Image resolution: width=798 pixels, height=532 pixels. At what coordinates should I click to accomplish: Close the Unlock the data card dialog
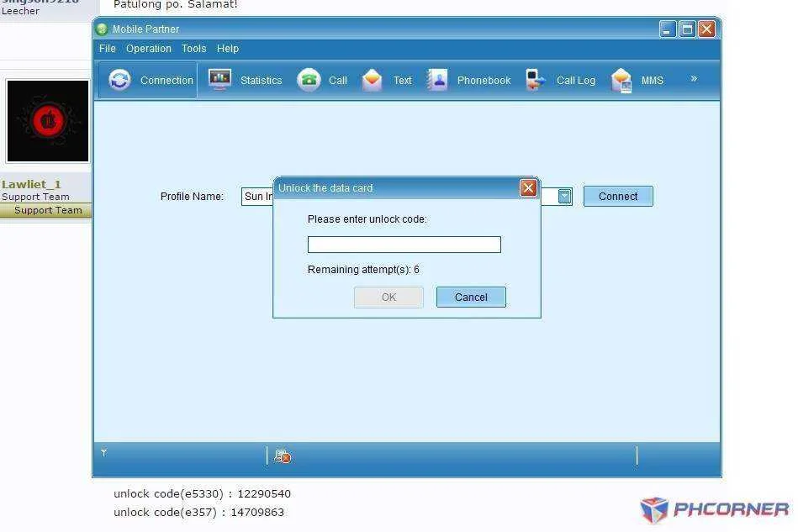tap(528, 188)
